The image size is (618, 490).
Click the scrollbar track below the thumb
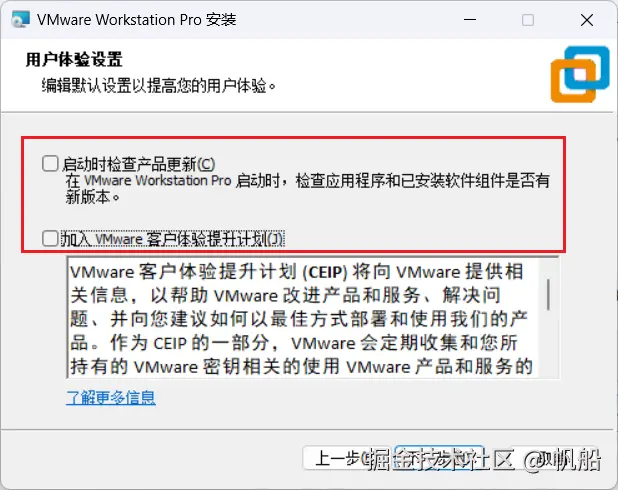pos(548,343)
